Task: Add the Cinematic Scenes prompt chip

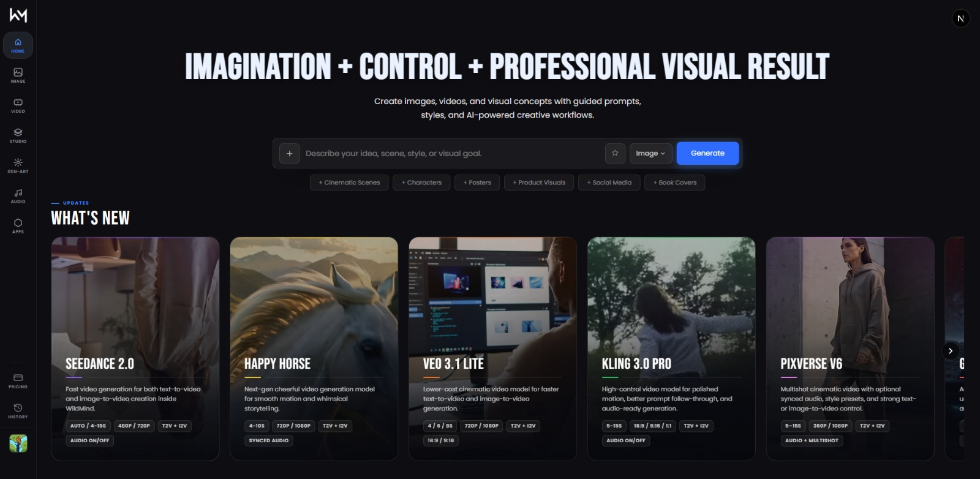Action: coord(349,183)
